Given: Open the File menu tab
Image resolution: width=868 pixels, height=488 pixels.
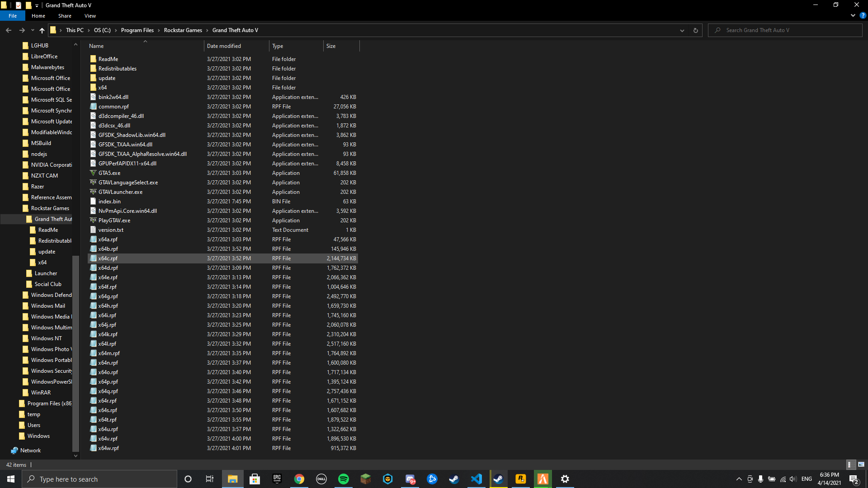Looking at the screenshot, I should point(13,16).
